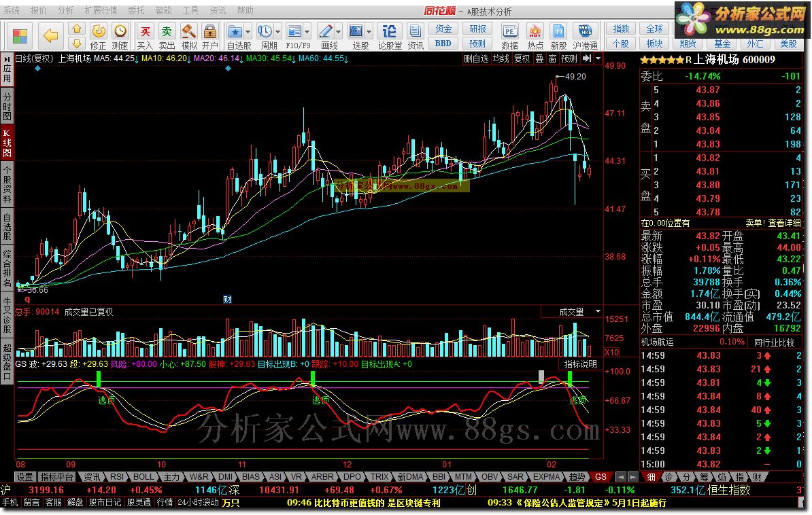The width and height of the screenshot is (812, 515).
Task: Expand the 自选股 dropdown arrow
Action: (x=248, y=32)
